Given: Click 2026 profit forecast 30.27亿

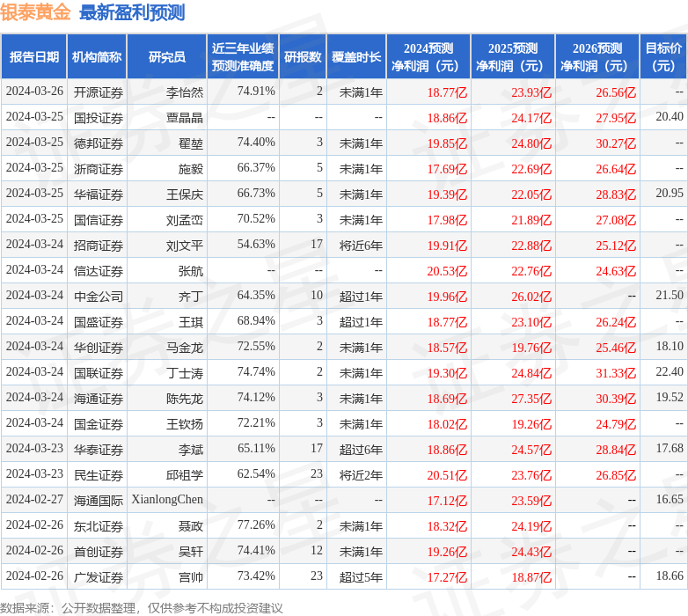Looking at the screenshot, I should [616, 143].
